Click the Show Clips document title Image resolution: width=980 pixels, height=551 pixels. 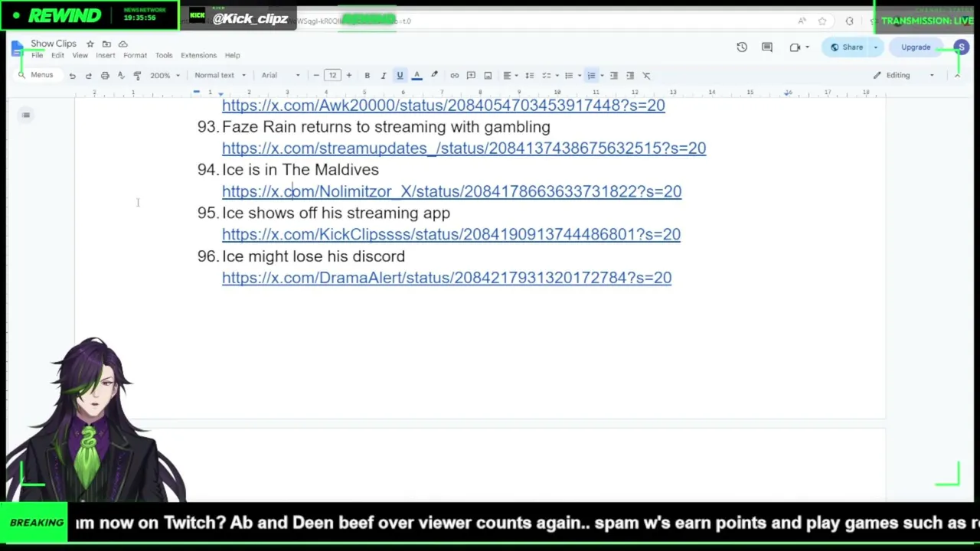coord(54,44)
